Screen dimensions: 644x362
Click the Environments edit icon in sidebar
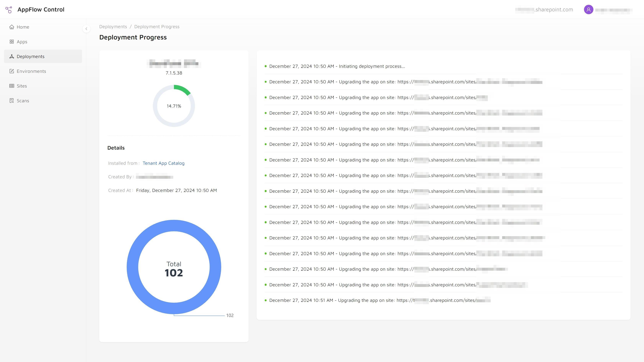(x=11, y=71)
